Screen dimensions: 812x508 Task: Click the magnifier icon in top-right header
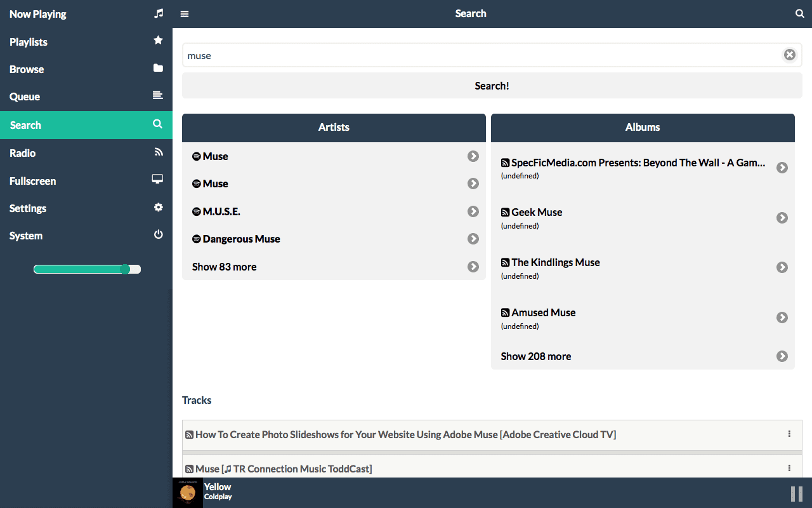pyautogui.click(x=799, y=14)
